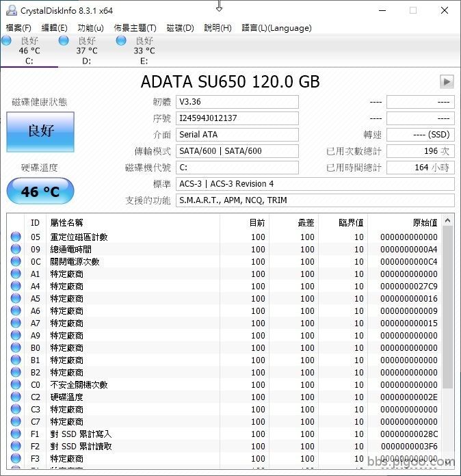Viewport: 461px width, 476px height.
Task: Click status icon for attribute 05
Action: tap(16, 237)
